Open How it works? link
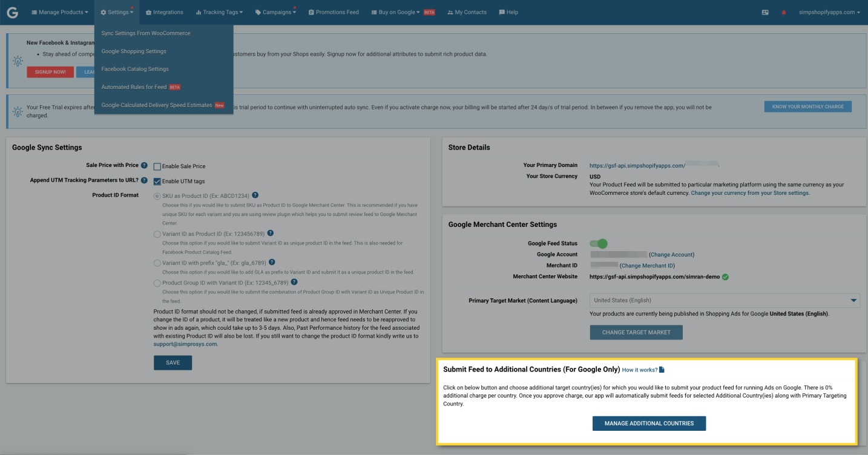The width and height of the screenshot is (868, 455). (640, 370)
